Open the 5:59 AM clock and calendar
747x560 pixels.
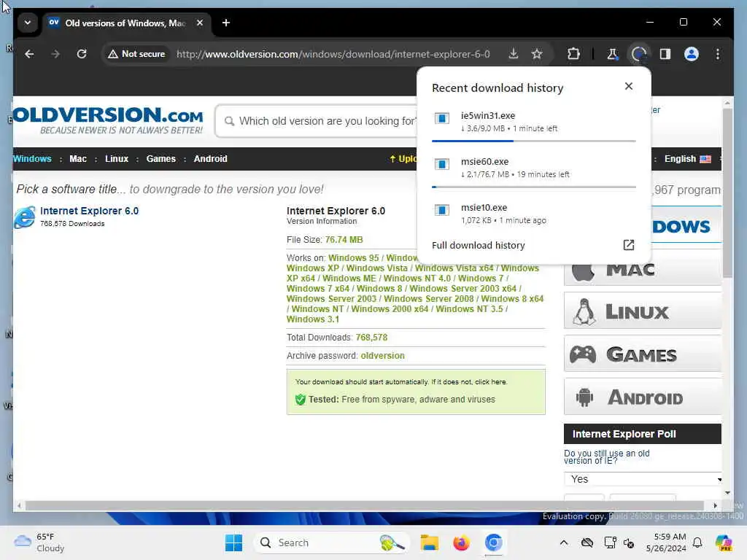[x=666, y=542]
